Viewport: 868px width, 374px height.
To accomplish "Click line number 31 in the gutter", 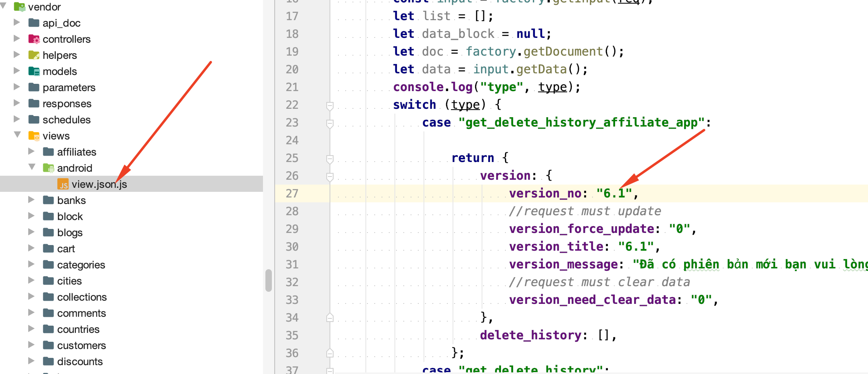I will click(292, 264).
